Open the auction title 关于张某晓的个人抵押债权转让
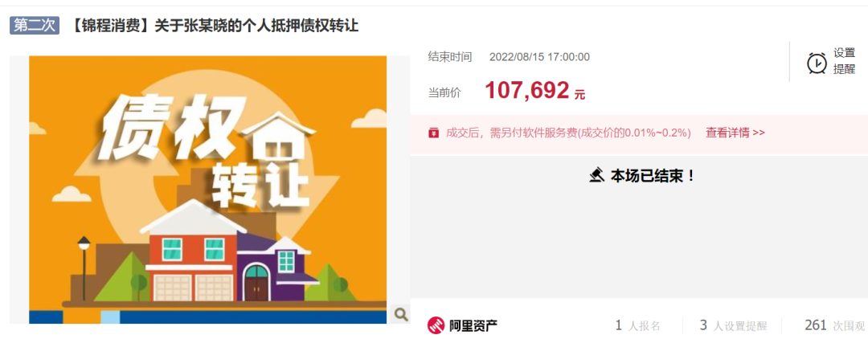Screen dimensions: 868x339 click(x=256, y=26)
